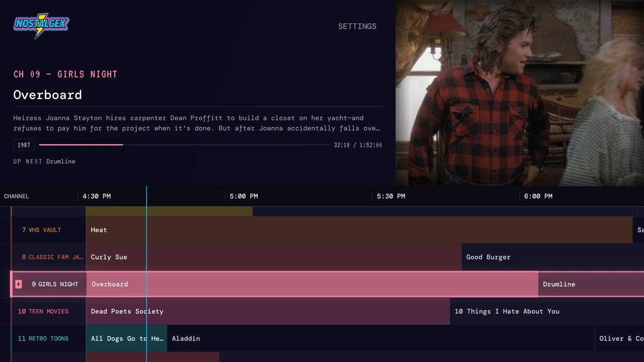Select the Overboard block in the guide grid

[312, 284]
